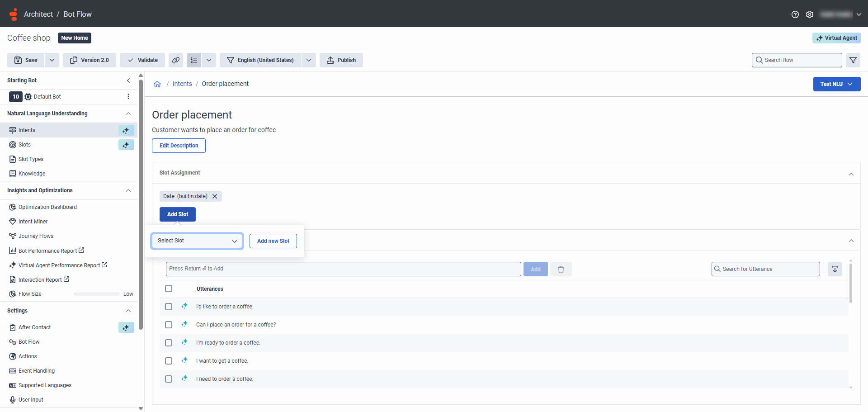Remove the Date builtin slot tag

(x=215, y=196)
